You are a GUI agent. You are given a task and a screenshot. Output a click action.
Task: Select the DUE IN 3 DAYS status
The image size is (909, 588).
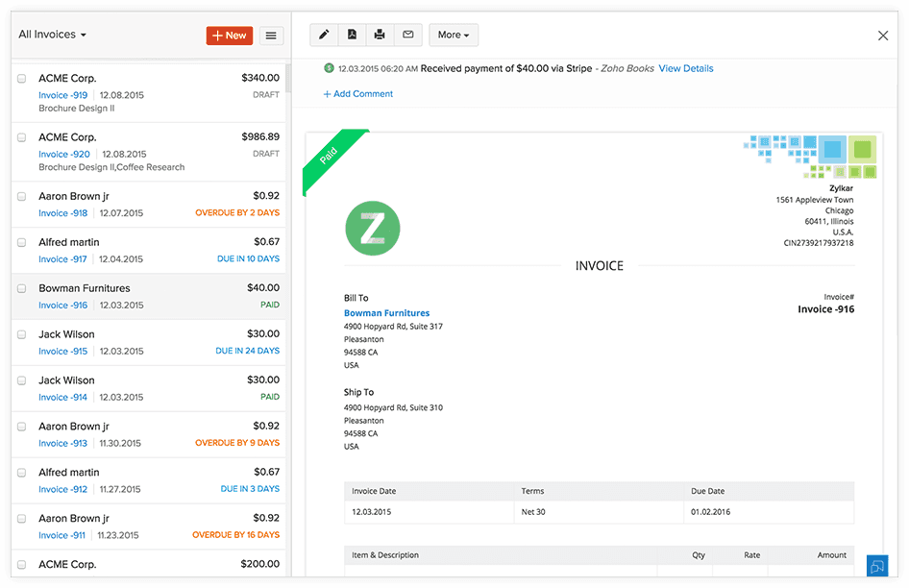click(250, 489)
